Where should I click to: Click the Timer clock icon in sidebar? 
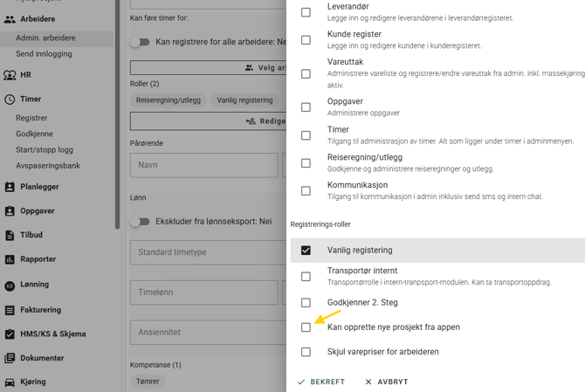[x=10, y=100]
